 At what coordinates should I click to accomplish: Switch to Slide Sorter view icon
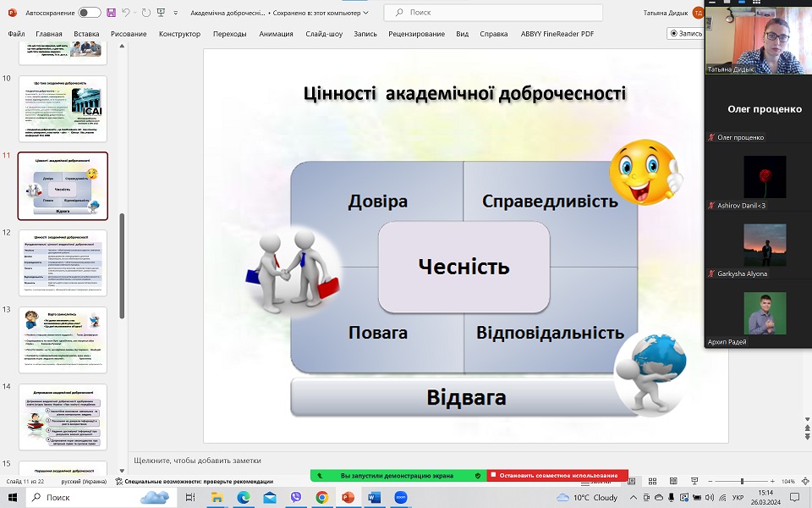[652, 482]
